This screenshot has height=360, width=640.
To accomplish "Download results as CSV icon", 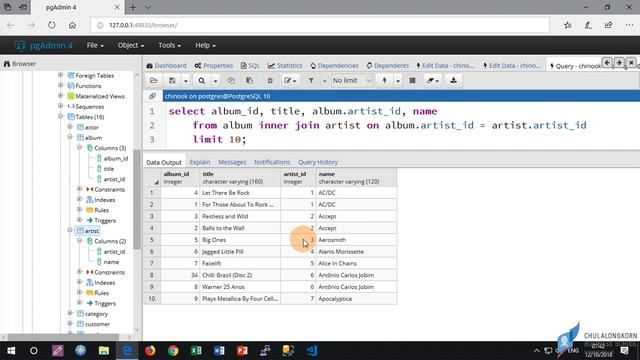I will [x=453, y=81].
